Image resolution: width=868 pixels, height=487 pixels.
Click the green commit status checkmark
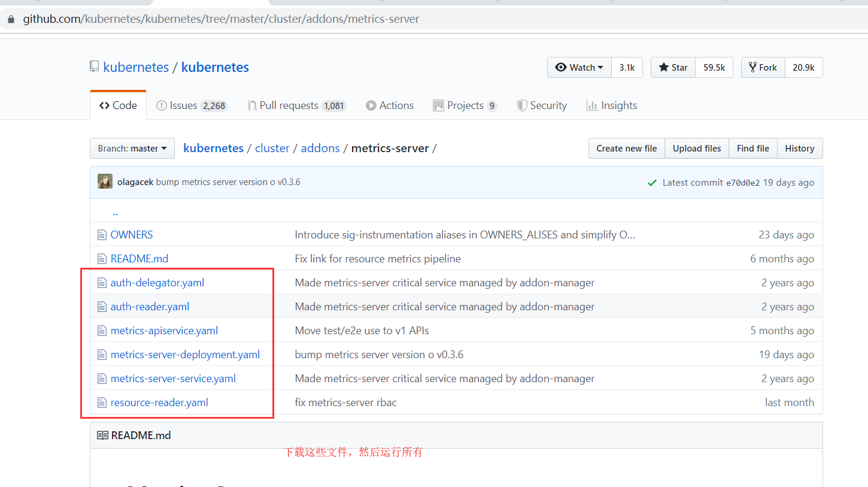(x=652, y=183)
